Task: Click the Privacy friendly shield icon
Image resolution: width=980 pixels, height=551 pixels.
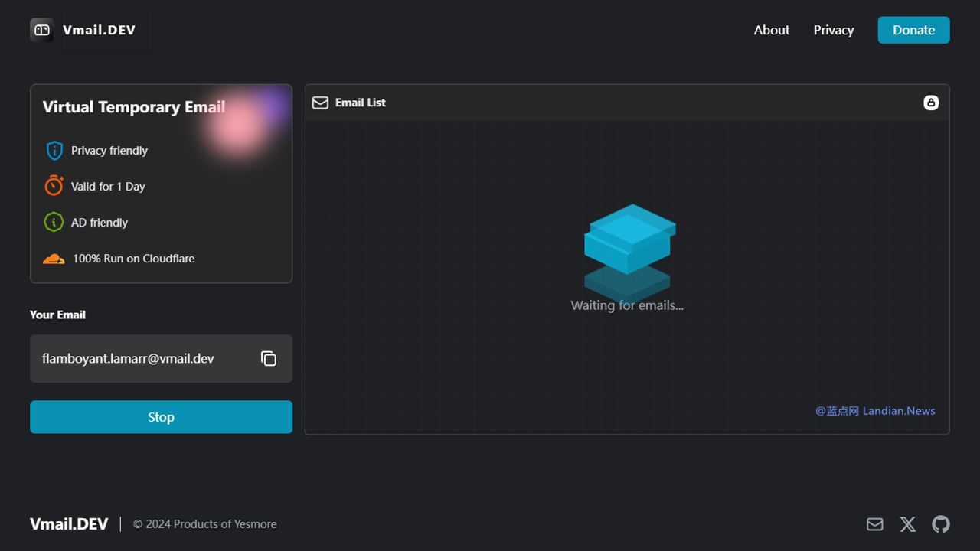Action: point(54,151)
